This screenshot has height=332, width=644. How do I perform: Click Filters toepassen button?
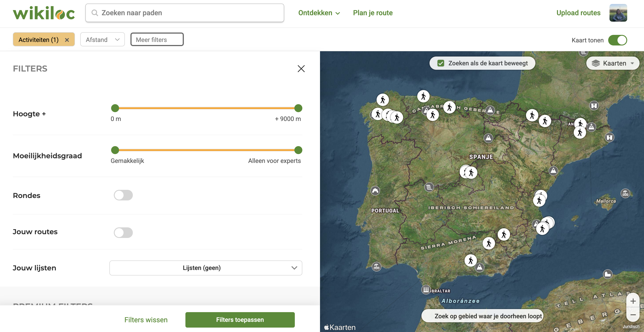pyautogui.click(x=240, y=320)
